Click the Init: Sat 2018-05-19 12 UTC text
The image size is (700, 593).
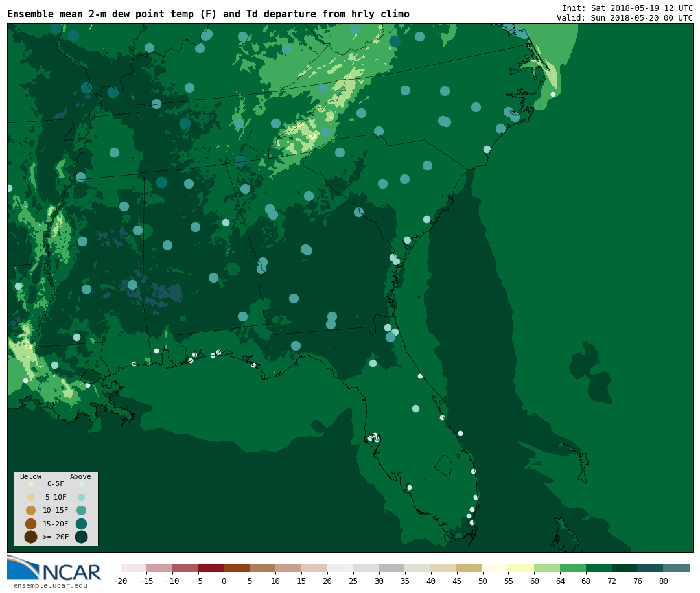[627, 8]
